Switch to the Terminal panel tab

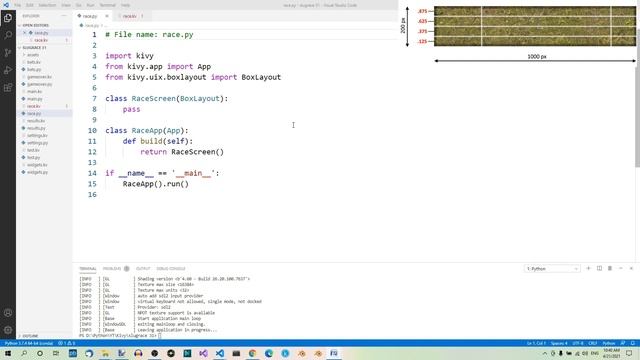[x=87, y=269]
